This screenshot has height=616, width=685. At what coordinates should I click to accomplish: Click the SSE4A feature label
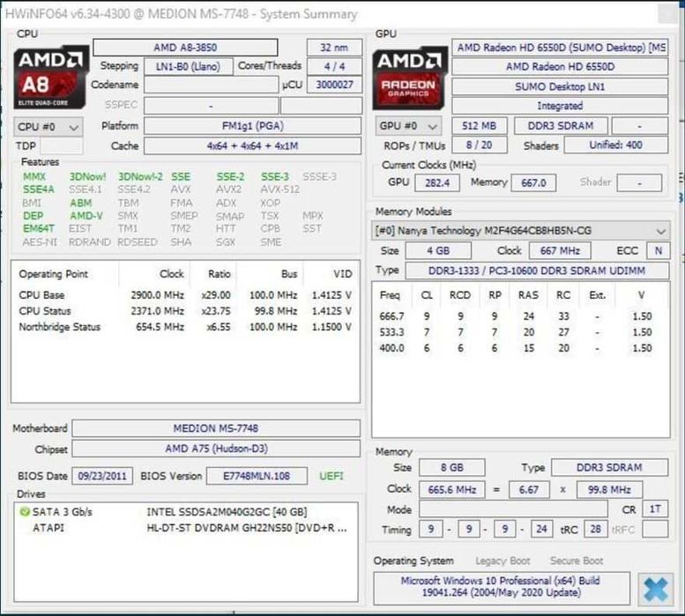coord(39,189)
